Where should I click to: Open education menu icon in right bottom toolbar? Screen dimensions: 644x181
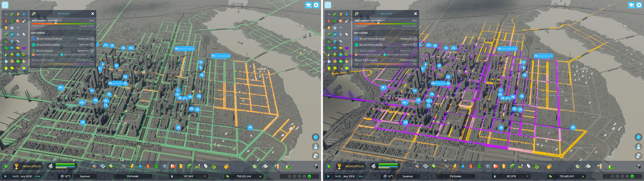tap(488, 166)
